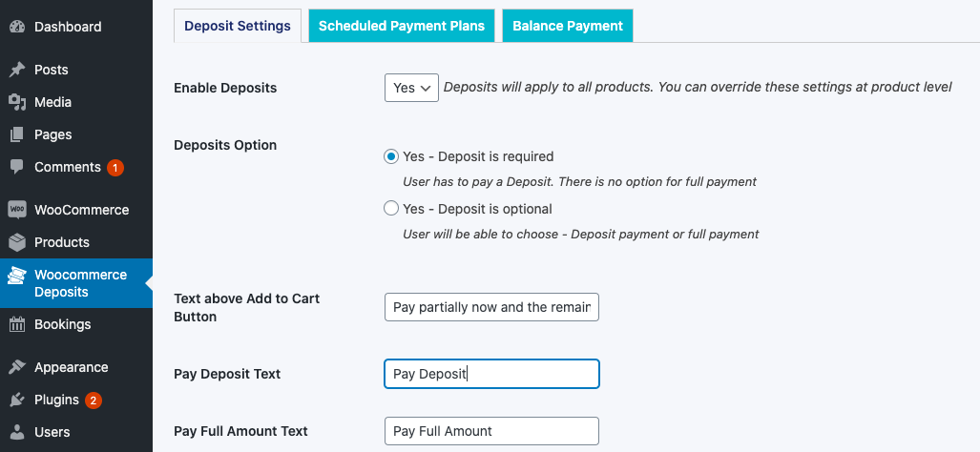
Task: Click the Text above Add to Cart field
Action: coord(491,307)
